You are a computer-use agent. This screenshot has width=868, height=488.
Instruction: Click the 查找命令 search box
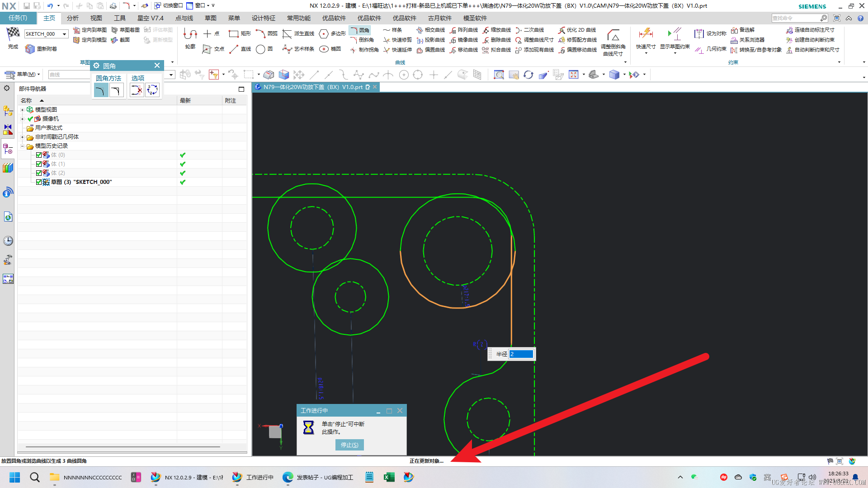[797, 18]
